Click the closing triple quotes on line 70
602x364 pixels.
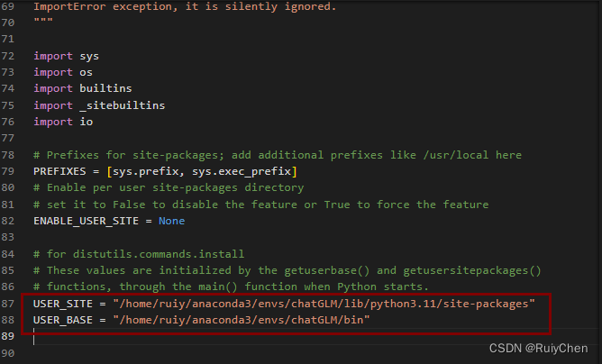click(43, 21)
